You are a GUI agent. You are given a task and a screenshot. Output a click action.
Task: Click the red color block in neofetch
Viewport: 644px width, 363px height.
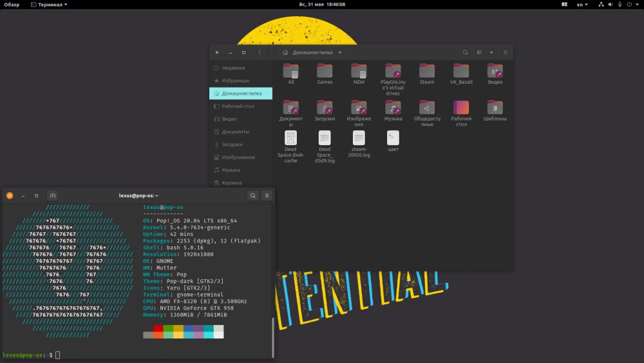[x=158, y=328]
